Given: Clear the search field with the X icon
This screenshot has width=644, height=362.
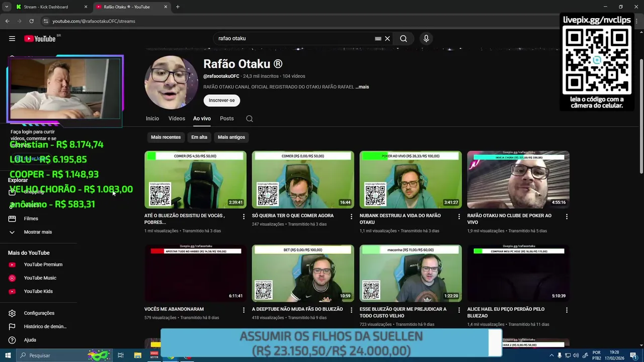Looking at the screenshot, I should (x=387, y=39).
